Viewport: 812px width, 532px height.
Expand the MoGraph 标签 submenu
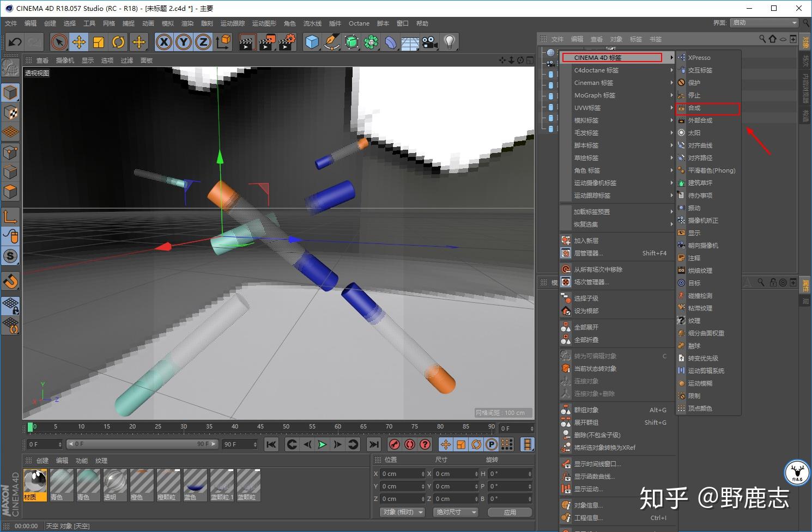click(x=617, y=95)
